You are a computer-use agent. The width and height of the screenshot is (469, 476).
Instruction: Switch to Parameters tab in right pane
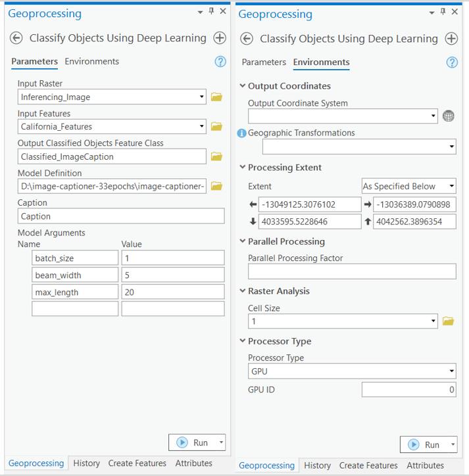click(x=264, y=62)
